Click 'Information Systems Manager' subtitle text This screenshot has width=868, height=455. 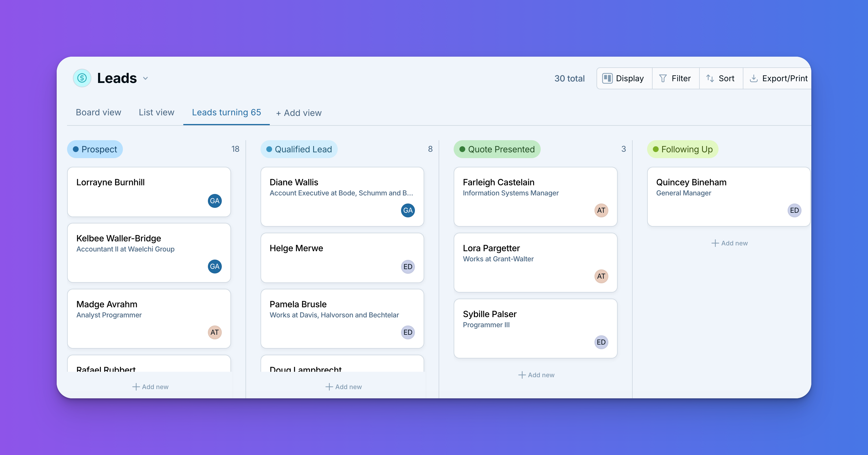tap(511, 193)
